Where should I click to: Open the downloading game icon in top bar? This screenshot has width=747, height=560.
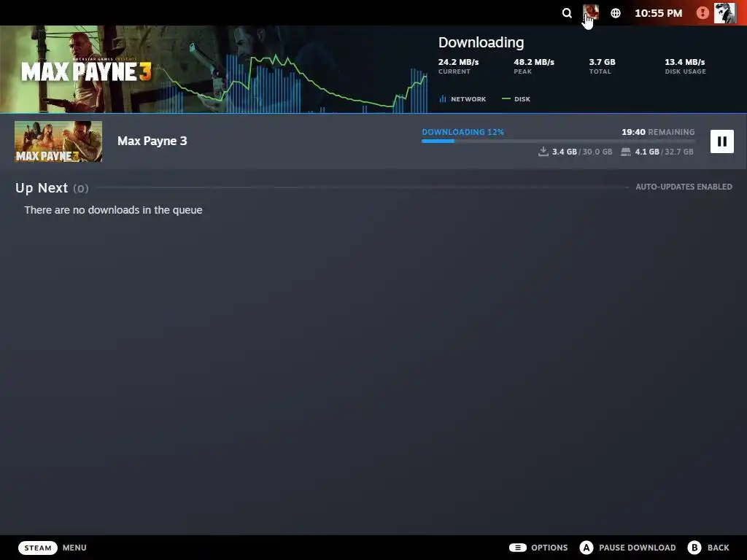click(x=590, y=12)
